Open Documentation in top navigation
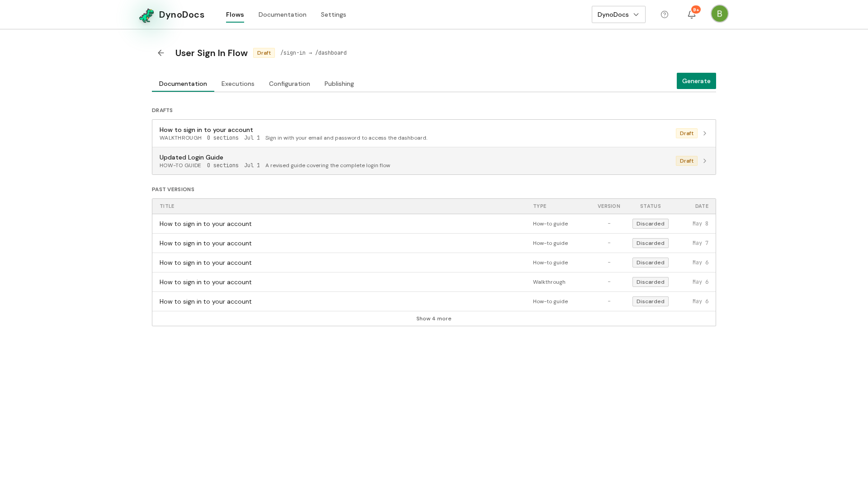Image resolution: width=868 pixels, height=488 pixels. [283, 14]
